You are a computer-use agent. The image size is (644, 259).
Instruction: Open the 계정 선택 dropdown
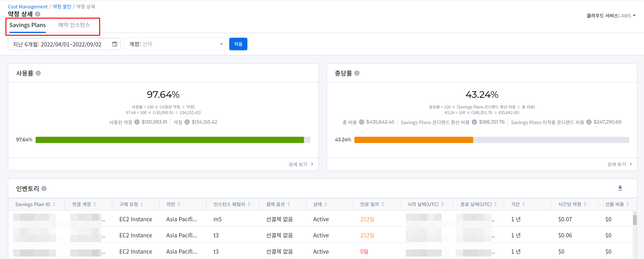[x=175, y=44]
